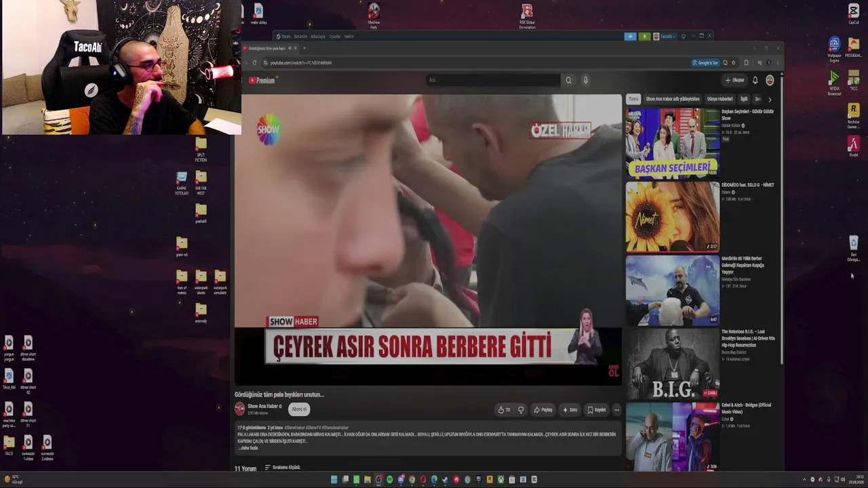Open the RISK Global Domination desktop shortcut
Viewport: 868px width, 488px height.
click(x=527, y=16)
